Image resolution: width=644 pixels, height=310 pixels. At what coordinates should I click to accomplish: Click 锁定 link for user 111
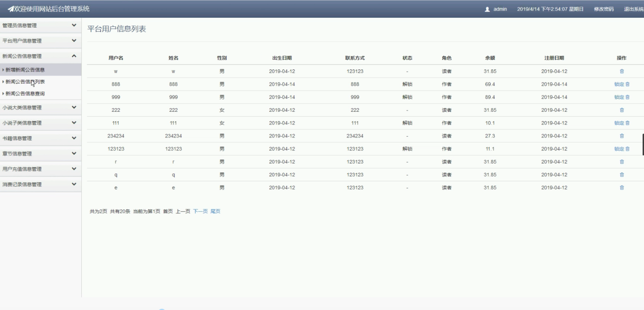[619, 123]
